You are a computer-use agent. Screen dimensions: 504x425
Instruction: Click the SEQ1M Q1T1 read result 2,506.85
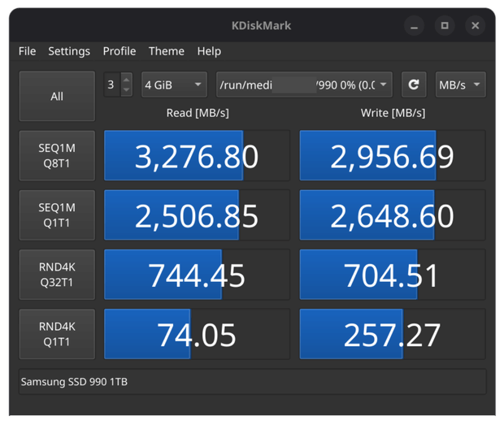pyautogui.click(x=197, y=215)
